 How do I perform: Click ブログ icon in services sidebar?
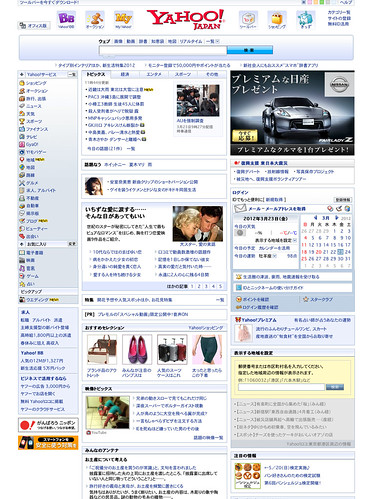pyautogui.click(x=22, y=221)
